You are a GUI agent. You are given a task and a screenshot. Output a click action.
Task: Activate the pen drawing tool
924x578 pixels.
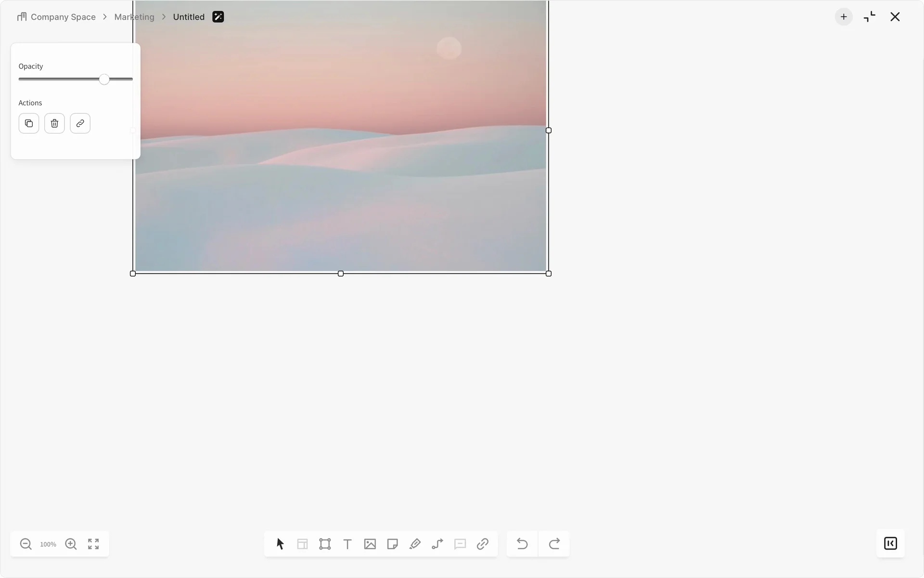click(415, 544)
